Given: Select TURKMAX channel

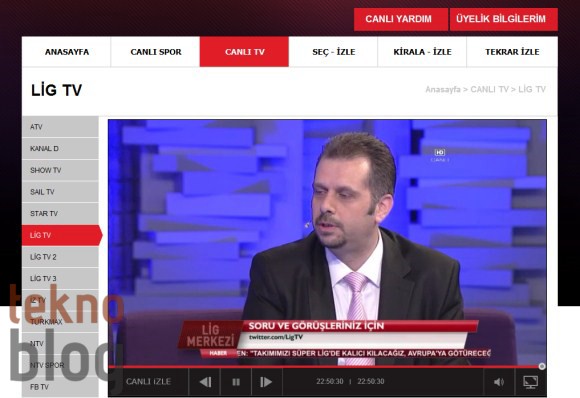Looking at the screenshot, I should coord(60,322).
